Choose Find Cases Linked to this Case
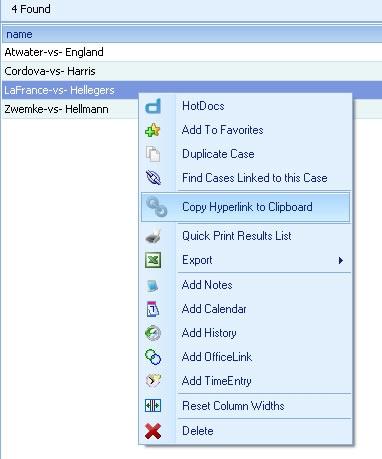 [x=246, y=178]
